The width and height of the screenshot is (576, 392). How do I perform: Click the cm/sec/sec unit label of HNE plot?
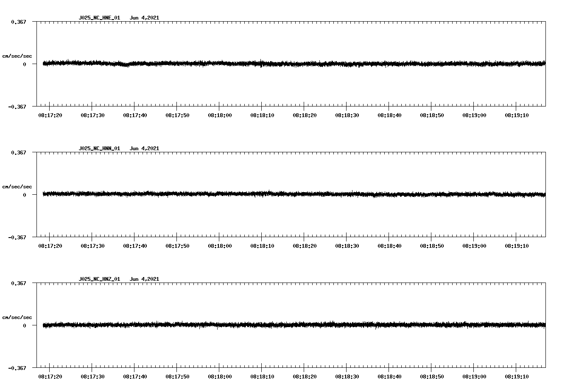17,56
